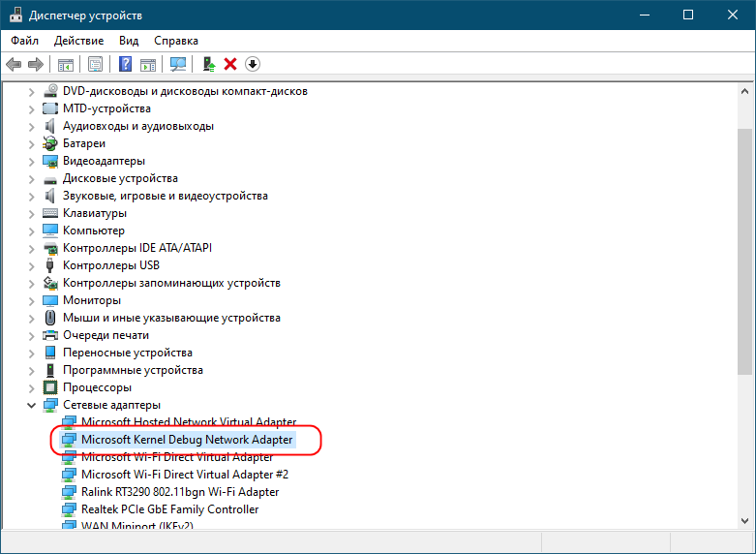Click the disable device down-arrow icon
Screen dimensions: 756x554
[x=253, y=64]
